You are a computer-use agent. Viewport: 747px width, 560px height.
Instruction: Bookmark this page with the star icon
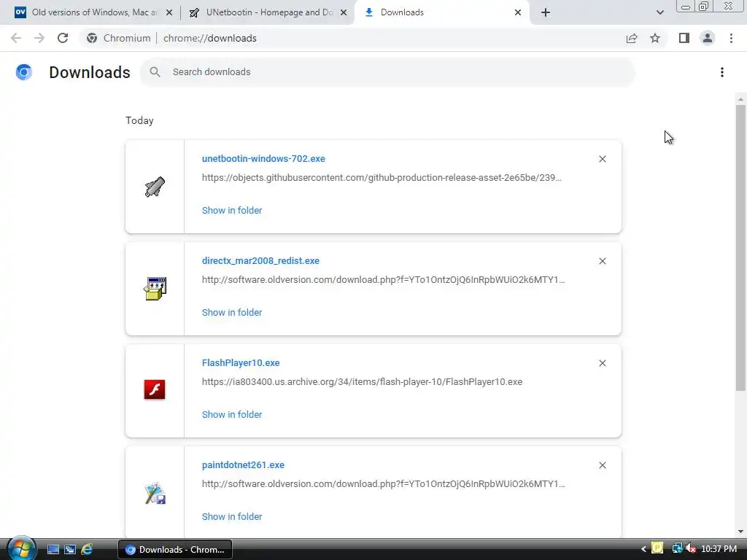(655, 38)
